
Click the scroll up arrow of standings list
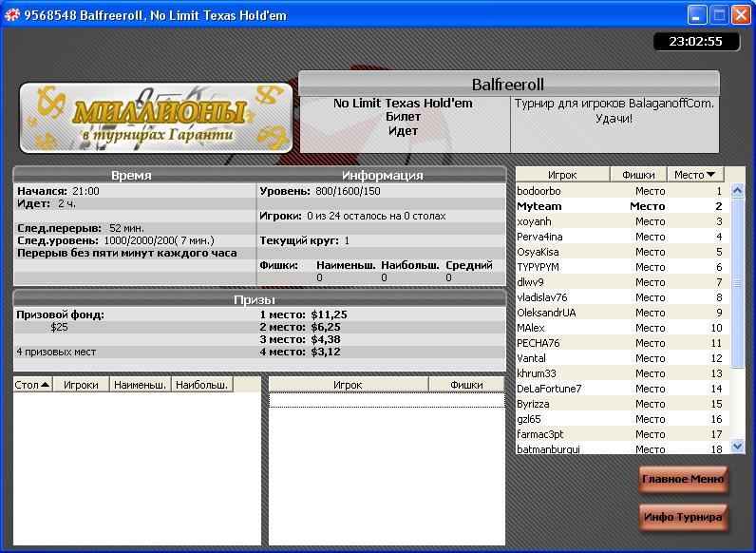click(737, 190)
